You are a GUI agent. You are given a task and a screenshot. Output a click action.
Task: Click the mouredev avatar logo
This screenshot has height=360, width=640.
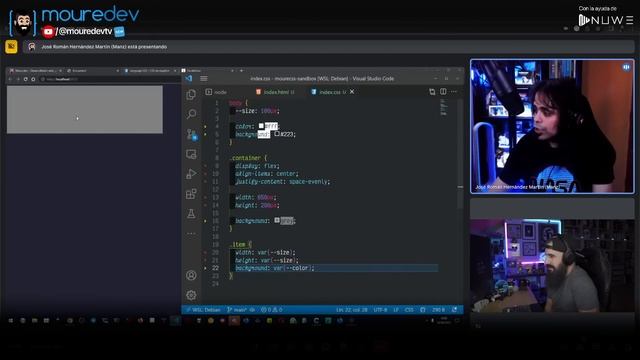click(x=22, y=23)
